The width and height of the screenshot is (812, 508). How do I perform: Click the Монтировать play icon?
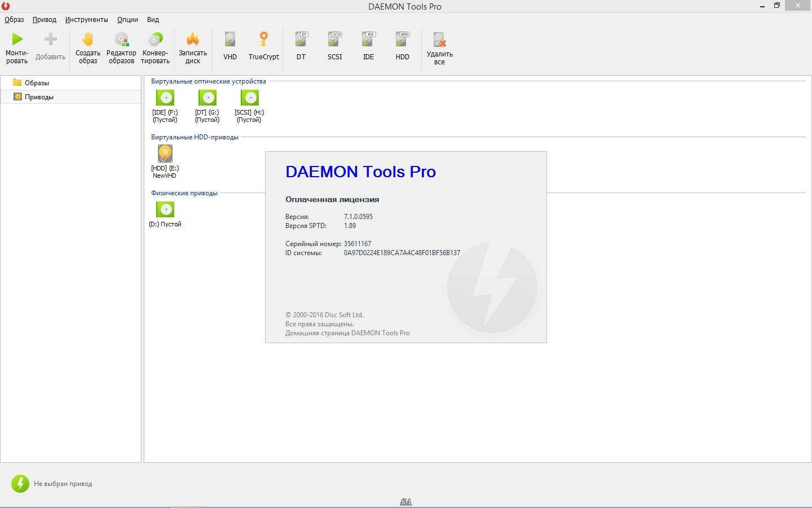click(x=17, y=39)
